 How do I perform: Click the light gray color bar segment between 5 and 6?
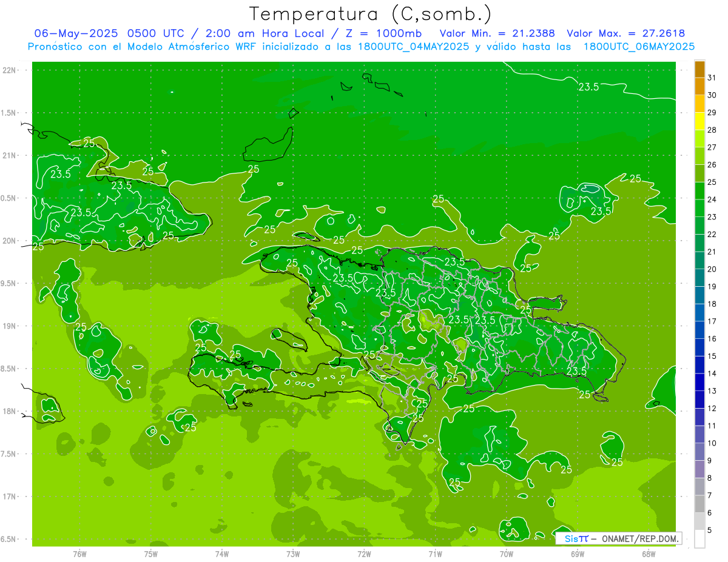pyautogui.click(x=699, y=521)
